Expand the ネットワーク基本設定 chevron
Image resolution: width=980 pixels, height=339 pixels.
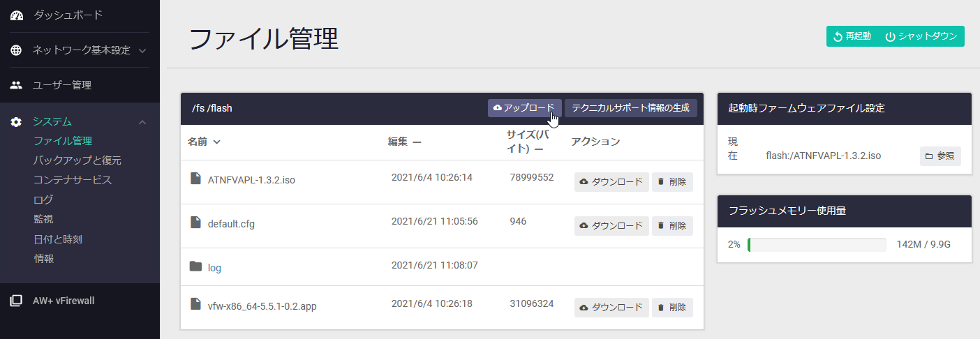pos(142,50)
